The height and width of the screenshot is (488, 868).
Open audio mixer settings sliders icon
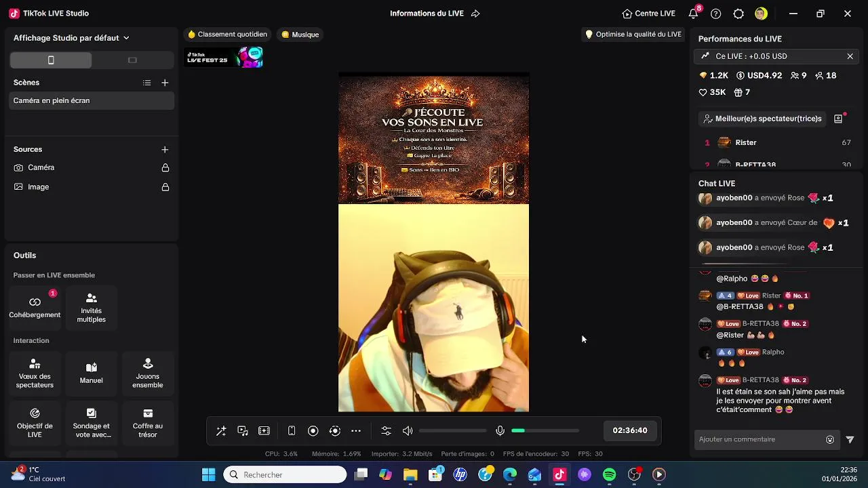click(386, 431)
